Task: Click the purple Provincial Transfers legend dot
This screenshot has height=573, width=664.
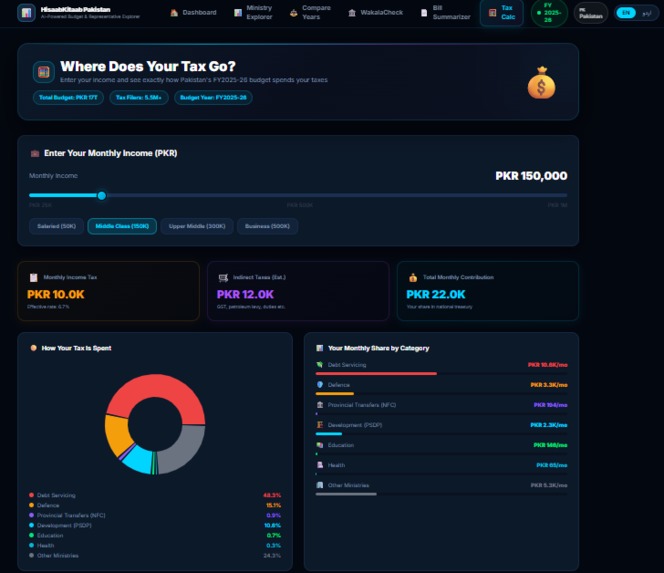Action: pos(31,515)
